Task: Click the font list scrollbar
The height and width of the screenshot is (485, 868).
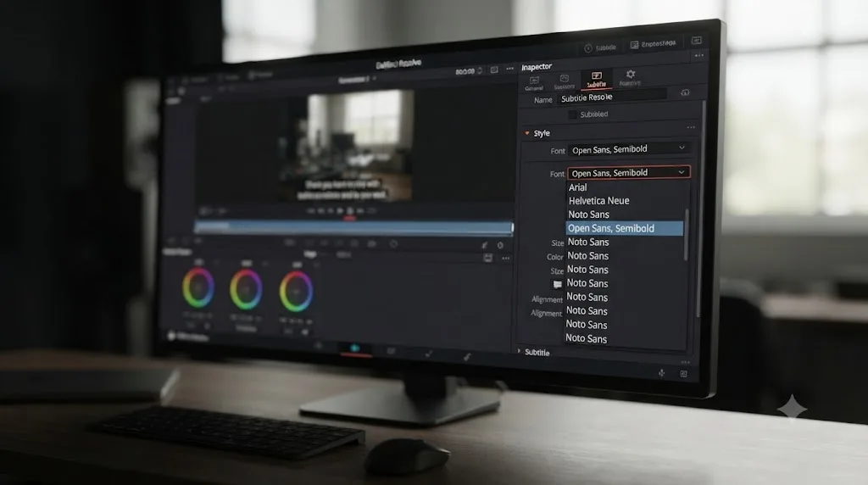Action: click(687, 234)
